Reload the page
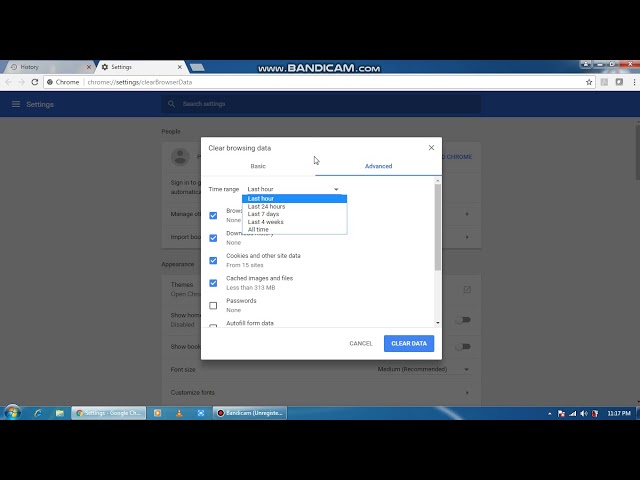Image resolution: width=640 pixels, height=480 pixels. tap(35, 82)
